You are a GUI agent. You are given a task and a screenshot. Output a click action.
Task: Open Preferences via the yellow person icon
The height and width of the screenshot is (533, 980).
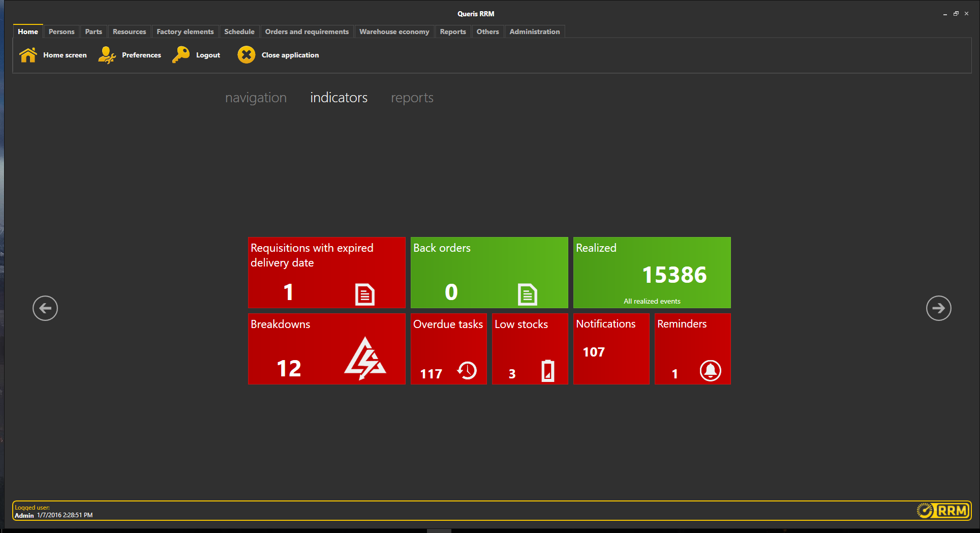click(x=106, y=55)
